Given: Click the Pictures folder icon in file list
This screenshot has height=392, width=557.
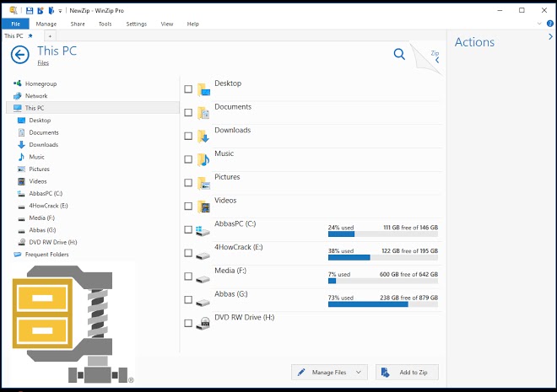Looking at the screenshot, I should click(203, 183).
